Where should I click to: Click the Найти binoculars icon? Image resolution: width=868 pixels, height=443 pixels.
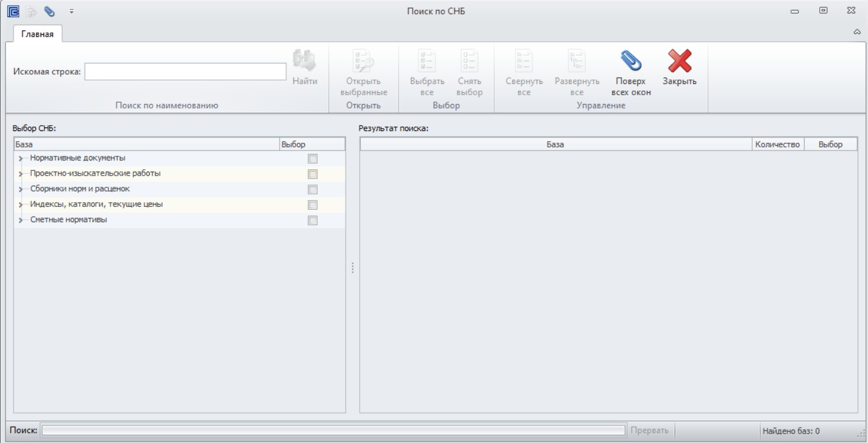click(304, 61)
